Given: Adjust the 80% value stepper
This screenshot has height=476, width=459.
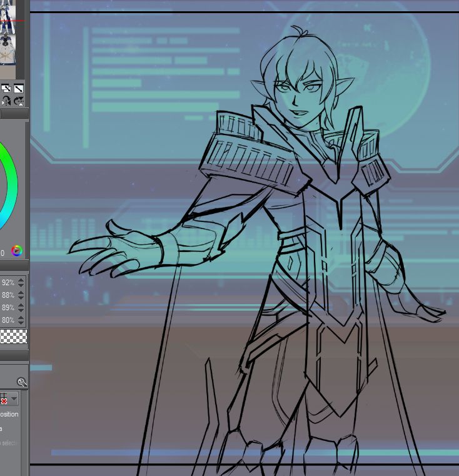Looking at the screenshot, I should [x=21, y=320].
